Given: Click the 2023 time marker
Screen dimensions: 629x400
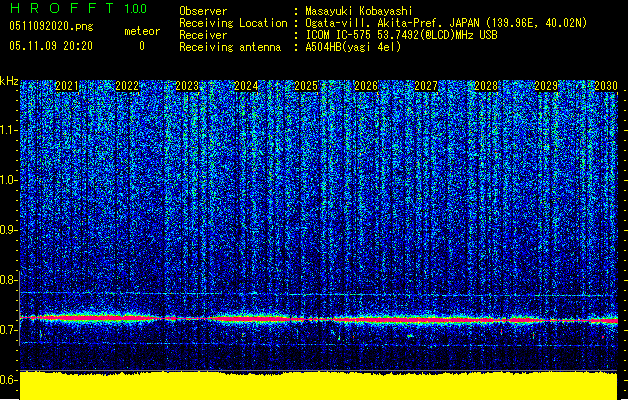Looking at the screenshot, I should (x=187, y=86).
